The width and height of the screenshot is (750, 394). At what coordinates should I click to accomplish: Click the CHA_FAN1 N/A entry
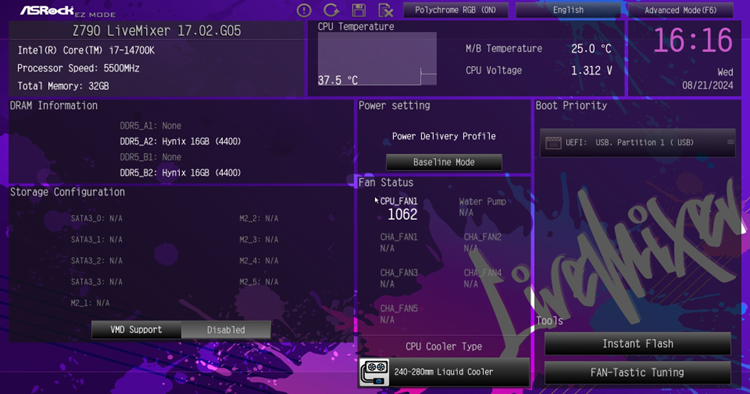[398, 243]
